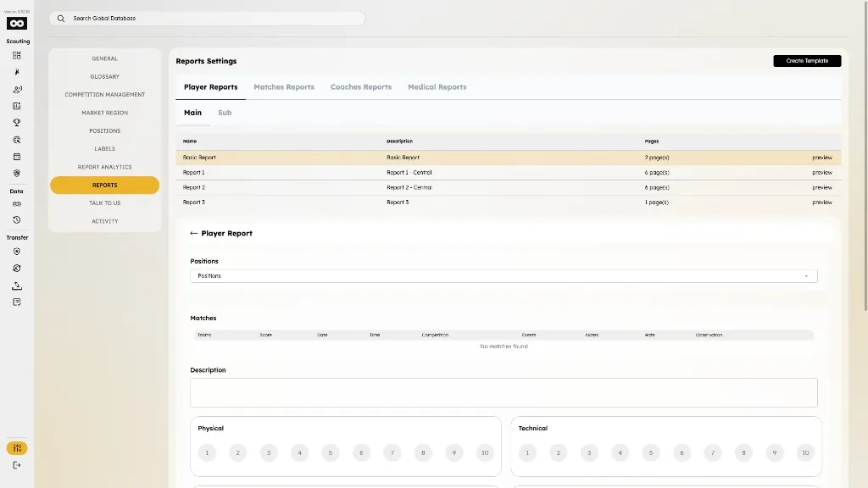Viewport: 868px width, 488px height.
Task: Open the shield icon under Scouting section
Action: 17,173
